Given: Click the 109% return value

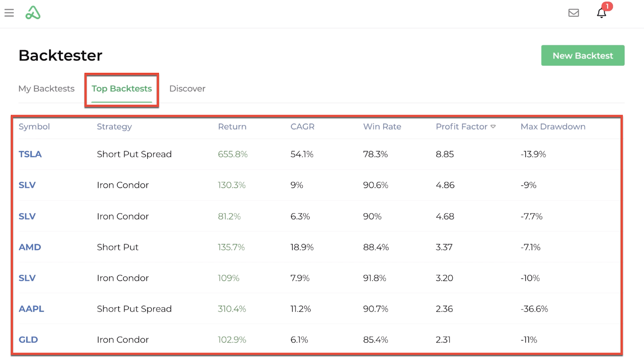Looking at the screenshot, I should pyautogui.click(x=228, y=278).
